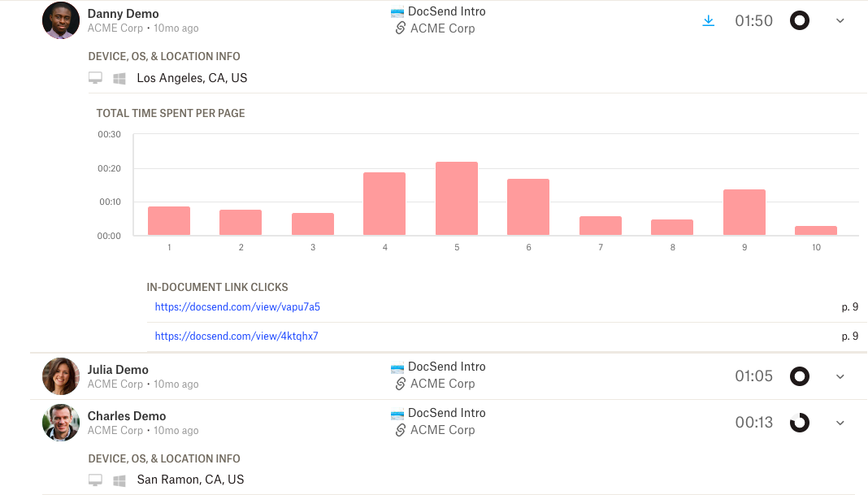This screenshot has width=868, height=495.
Task: Click the link icon next to Danny's ACME Corp
Action: click(x=399, y=28)
